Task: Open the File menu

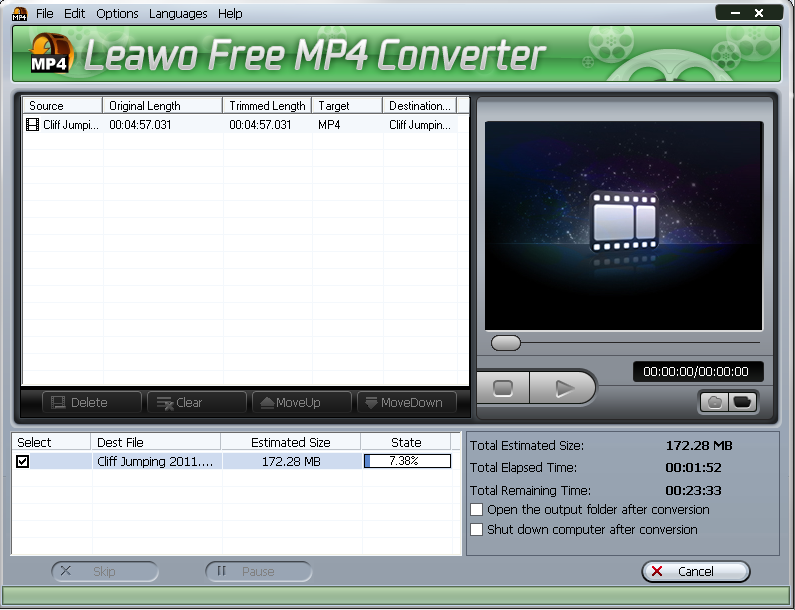Action: coord(45,14)
